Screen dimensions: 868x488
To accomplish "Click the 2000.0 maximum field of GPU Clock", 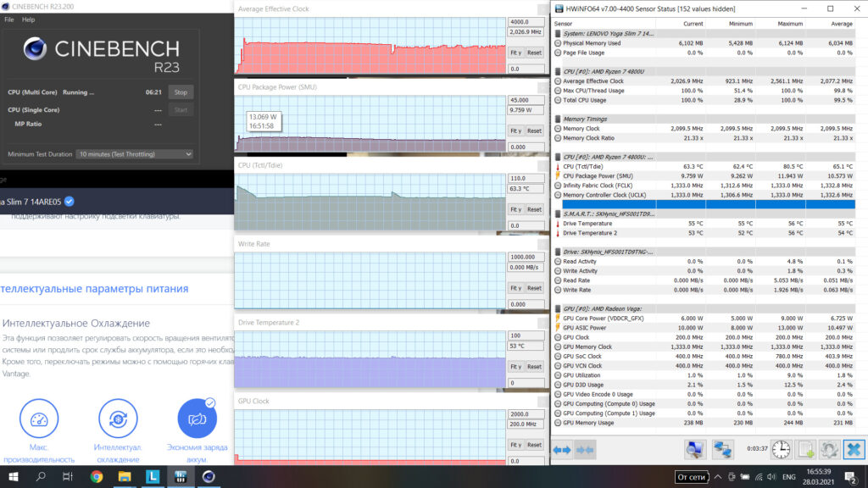I will point(526,413).
